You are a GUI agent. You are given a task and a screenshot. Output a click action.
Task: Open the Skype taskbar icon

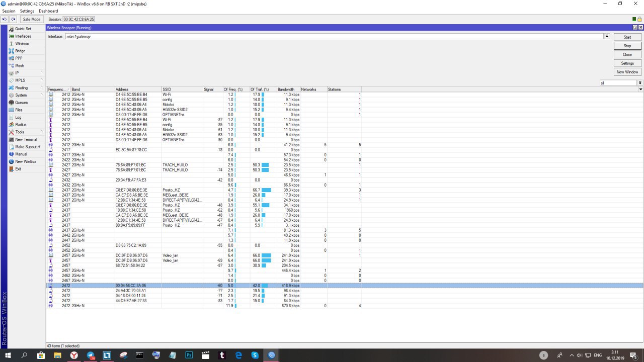pyautogui.click(x=255, y=355)
